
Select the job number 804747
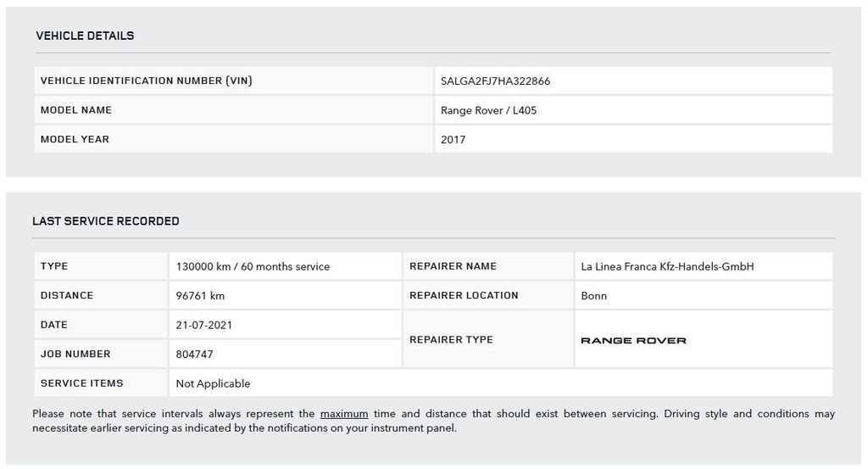[194, 355]
